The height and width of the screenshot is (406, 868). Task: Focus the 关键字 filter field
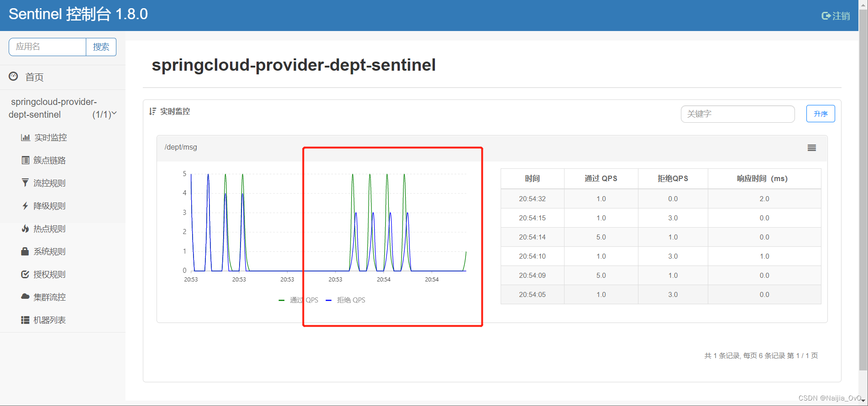point(737,114)
